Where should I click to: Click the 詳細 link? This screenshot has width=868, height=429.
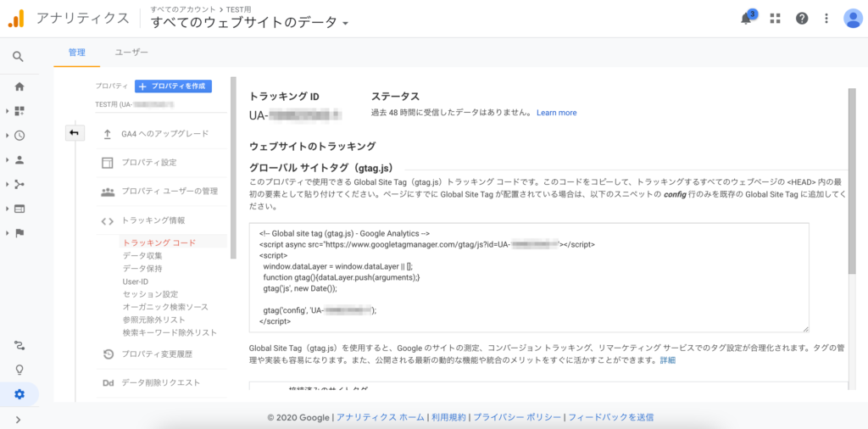(x=668, y=360)
